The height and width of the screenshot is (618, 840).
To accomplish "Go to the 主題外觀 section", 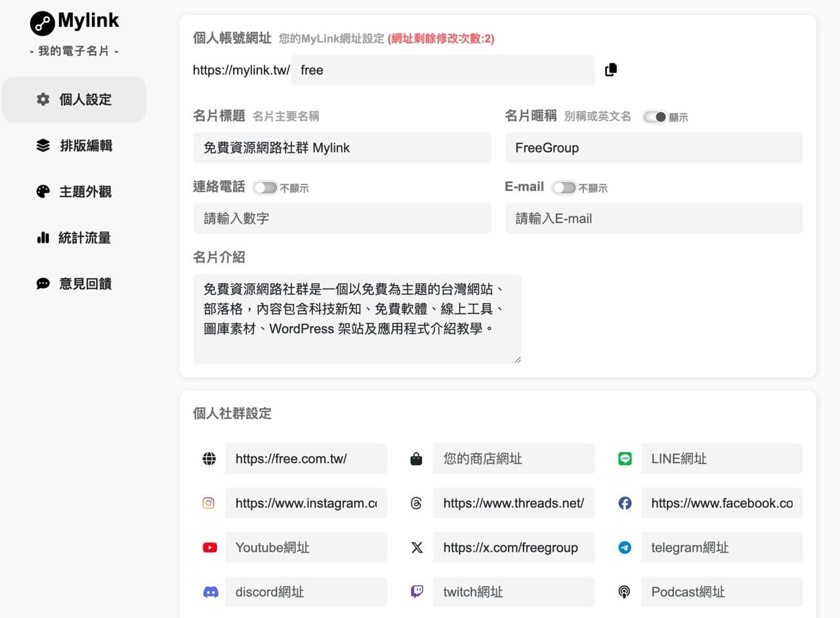I will tap(74, 192).
